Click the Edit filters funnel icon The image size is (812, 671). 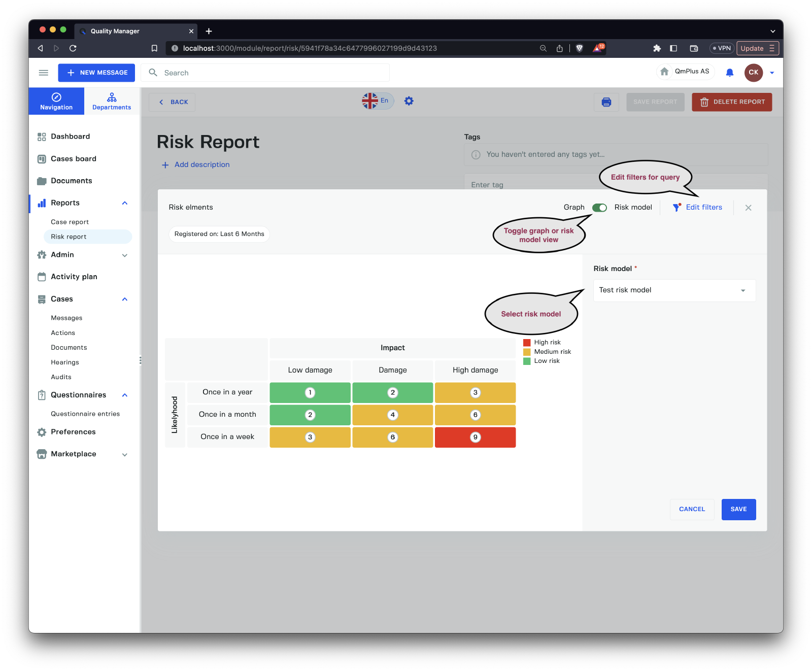676,207
